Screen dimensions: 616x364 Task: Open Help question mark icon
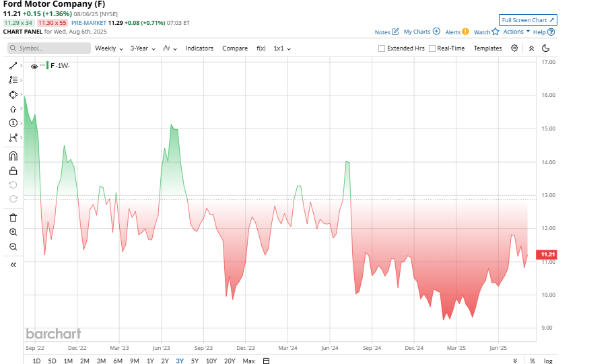[551, 32]
